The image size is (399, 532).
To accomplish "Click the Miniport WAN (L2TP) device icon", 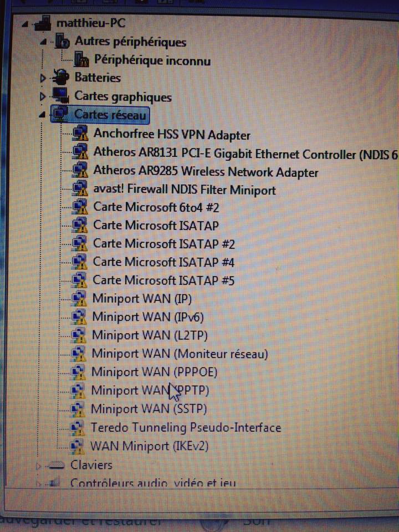I will [x=79, y=335].
